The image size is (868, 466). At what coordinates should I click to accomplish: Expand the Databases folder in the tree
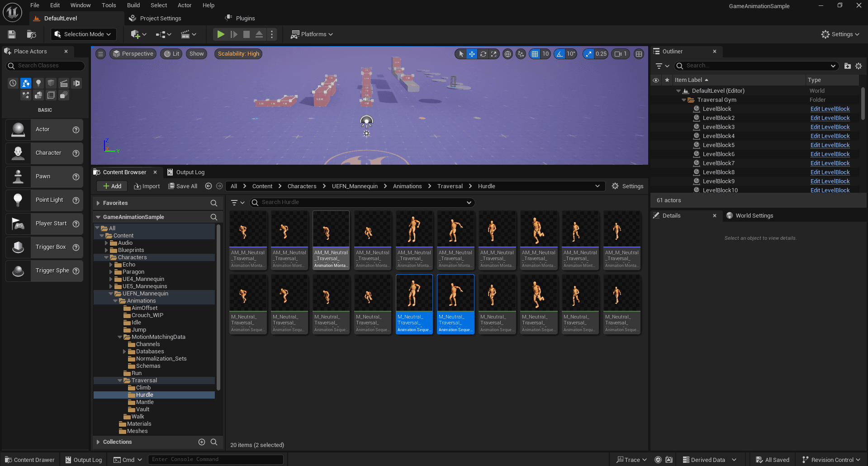click(x=124, y=352)
